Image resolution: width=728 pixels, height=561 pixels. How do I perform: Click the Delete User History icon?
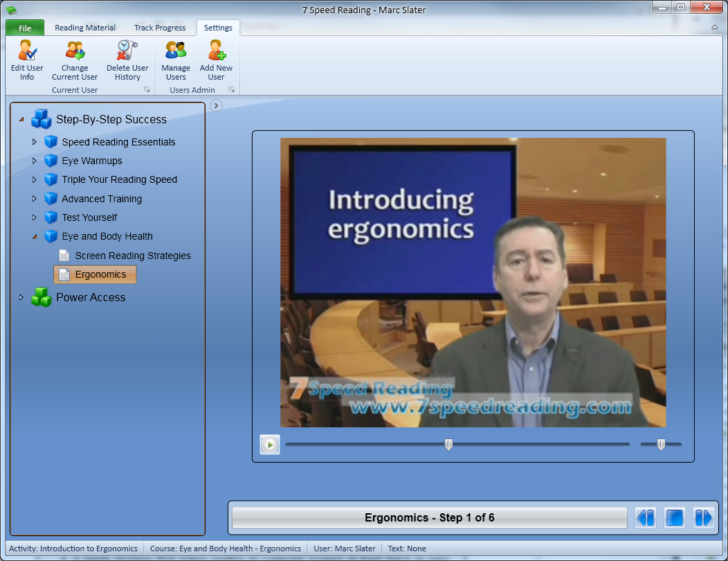click(127, 51)
